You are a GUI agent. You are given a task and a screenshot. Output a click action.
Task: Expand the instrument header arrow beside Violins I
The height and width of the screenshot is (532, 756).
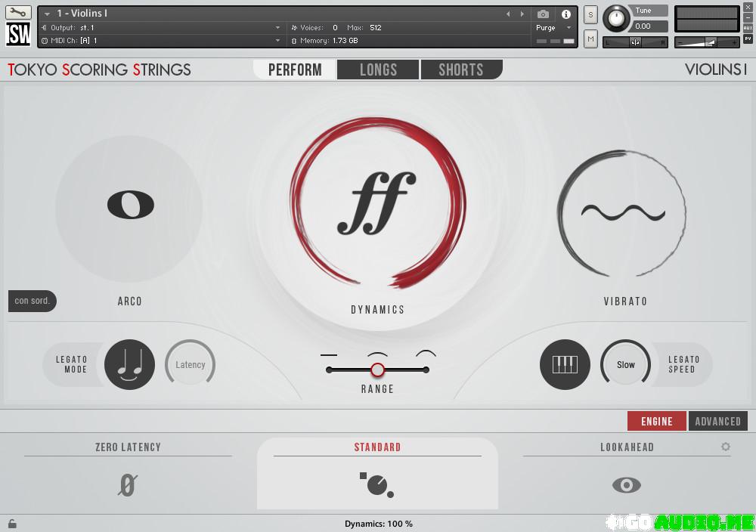[47, 14]
